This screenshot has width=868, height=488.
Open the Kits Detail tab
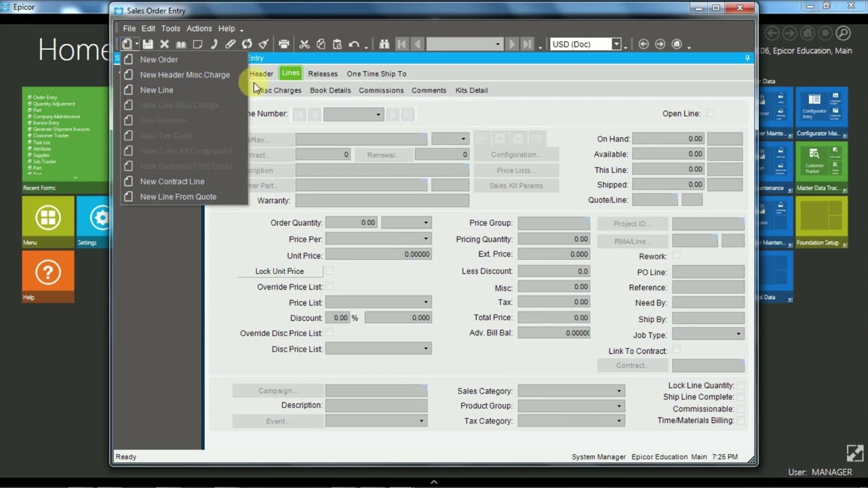(471, 90)
